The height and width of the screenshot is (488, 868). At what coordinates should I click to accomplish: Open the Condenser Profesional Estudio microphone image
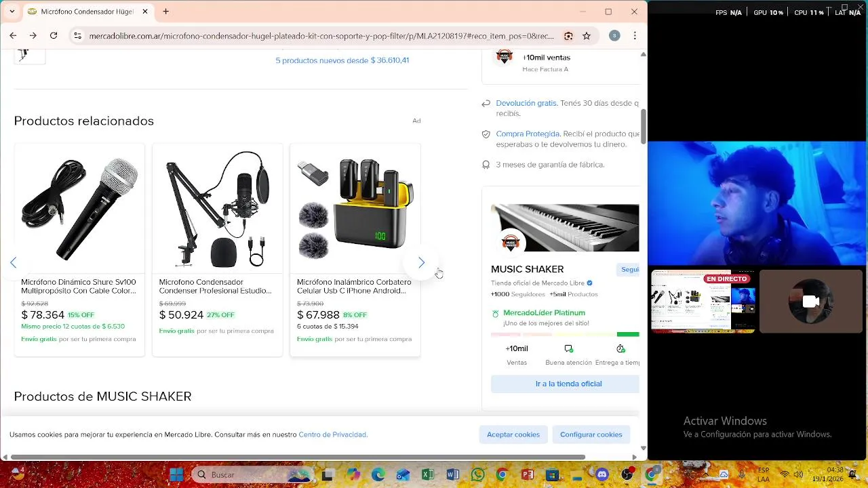click(217, 209)
